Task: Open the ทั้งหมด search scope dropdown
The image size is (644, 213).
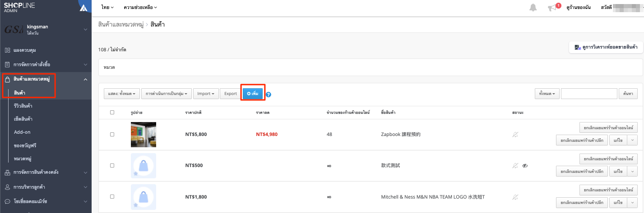Action: coord(547,94)
